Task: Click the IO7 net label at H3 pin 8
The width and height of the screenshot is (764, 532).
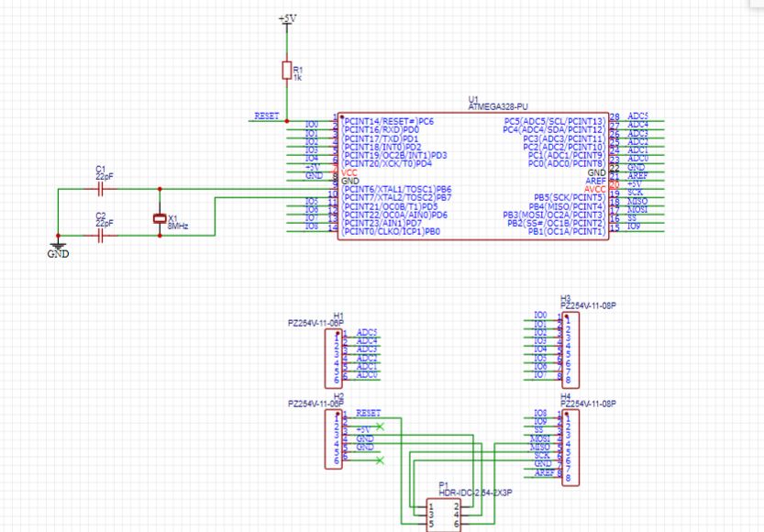Action: pyautogui.click(x=540, y=375)
